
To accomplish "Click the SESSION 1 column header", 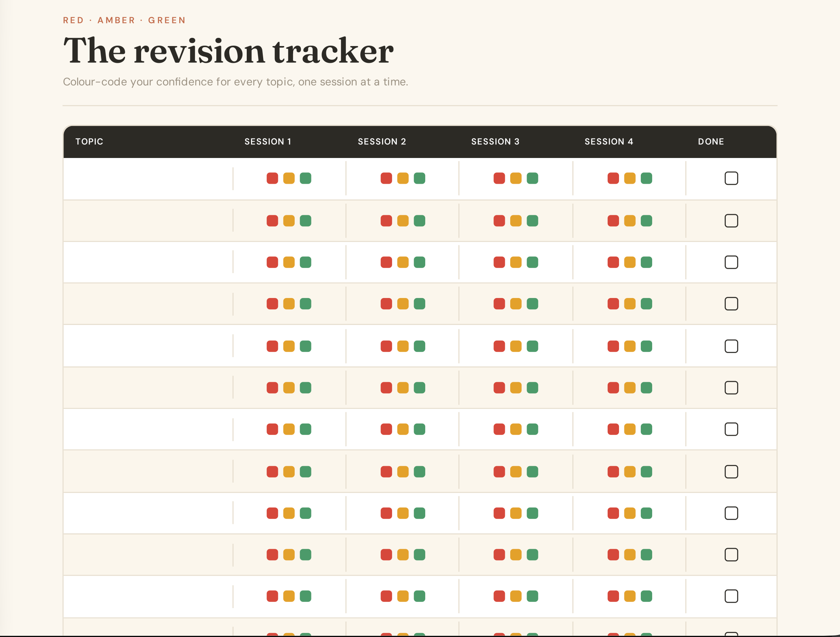I will point(268,142).
